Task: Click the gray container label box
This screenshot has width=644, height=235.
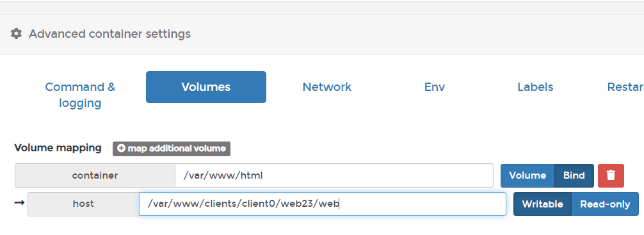Action: click(95, 175)
